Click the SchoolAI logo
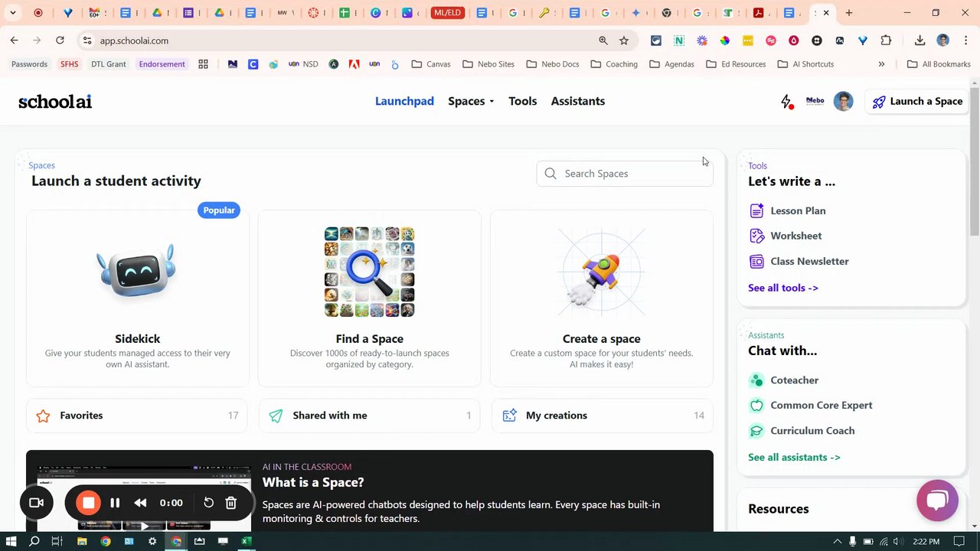Screen dimensions: 980x551 [x=55, y=102]
